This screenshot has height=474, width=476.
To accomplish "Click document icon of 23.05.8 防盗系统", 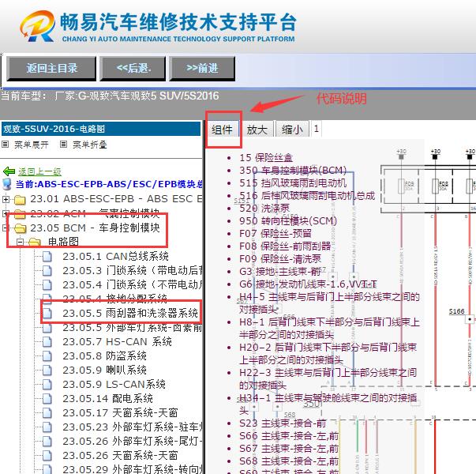I will 47,355.
